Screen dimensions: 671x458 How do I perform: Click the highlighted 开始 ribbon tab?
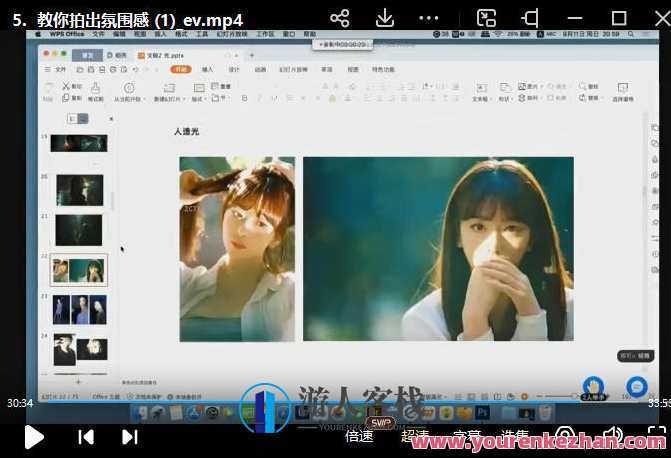tap(180, 70)
